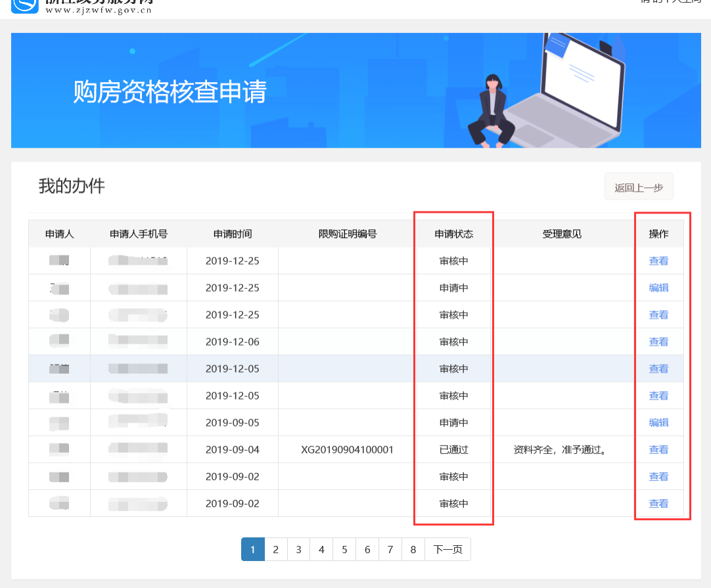Jump to page 8

tap(413, 549)
